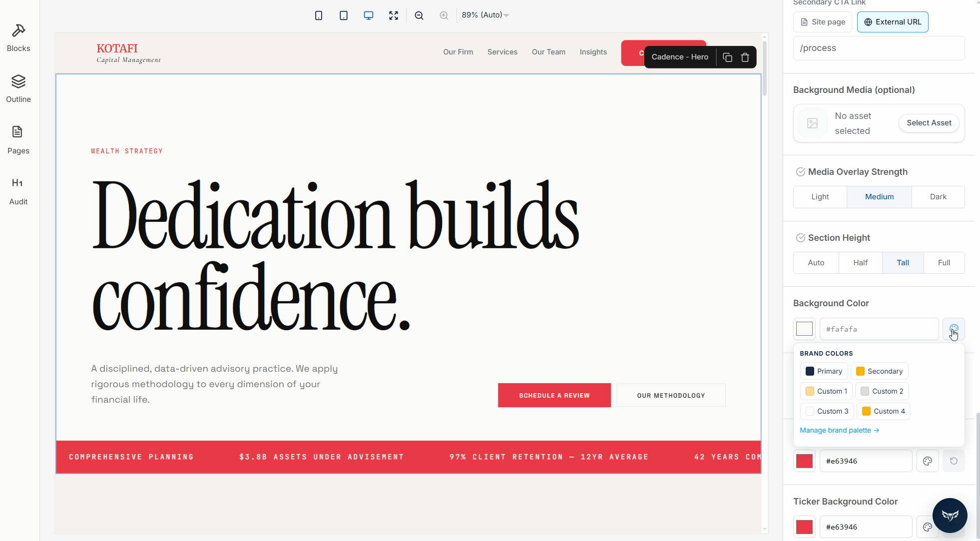The height and width of the screenshot is (541, 980).
Task: Pick the Secondary brand color
Action: pos(879,371)
